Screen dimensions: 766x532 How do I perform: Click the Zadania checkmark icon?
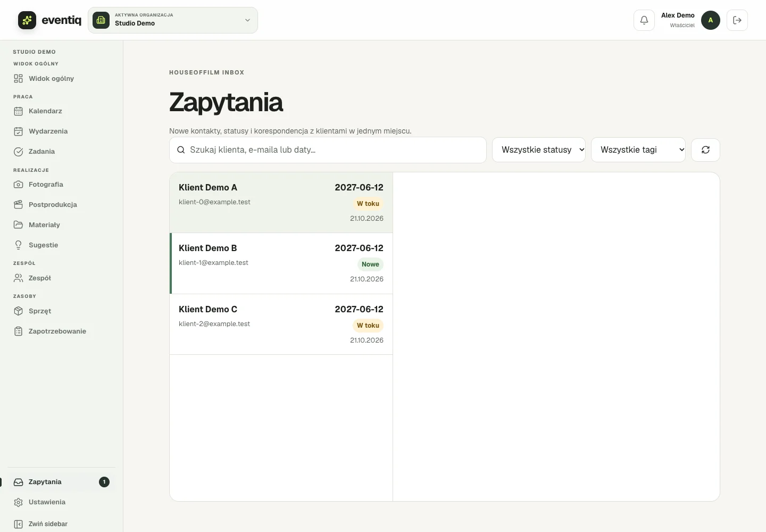[19, 152]
